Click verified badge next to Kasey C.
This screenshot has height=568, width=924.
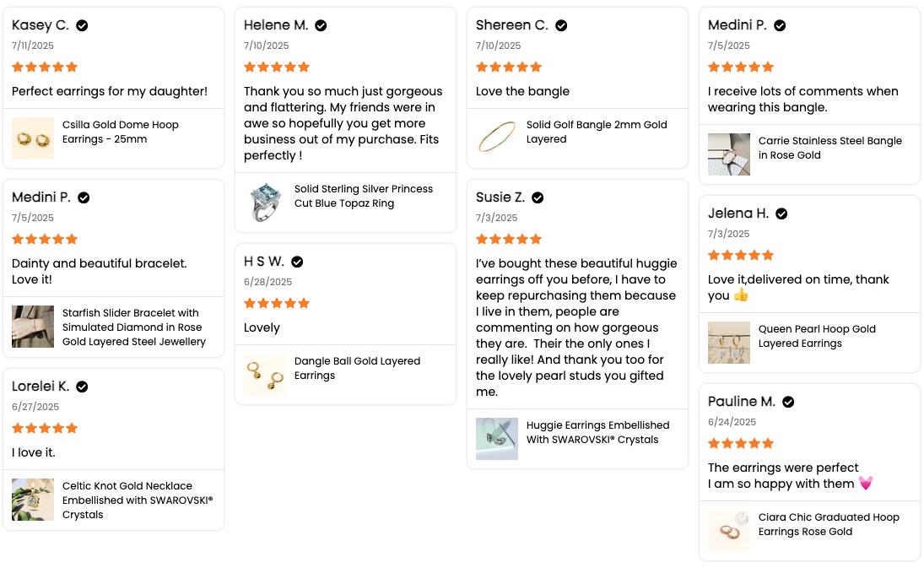click(x=82, y=25)
